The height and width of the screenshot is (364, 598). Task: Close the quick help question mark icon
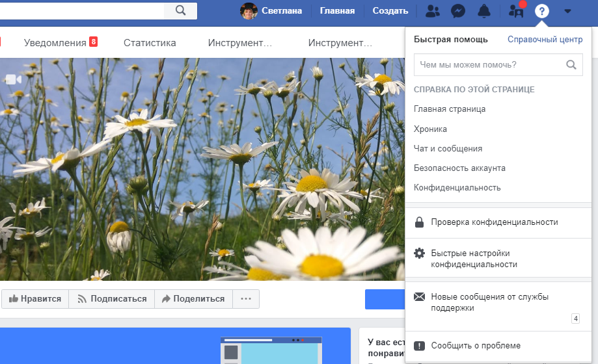click(x=542, y=11)
